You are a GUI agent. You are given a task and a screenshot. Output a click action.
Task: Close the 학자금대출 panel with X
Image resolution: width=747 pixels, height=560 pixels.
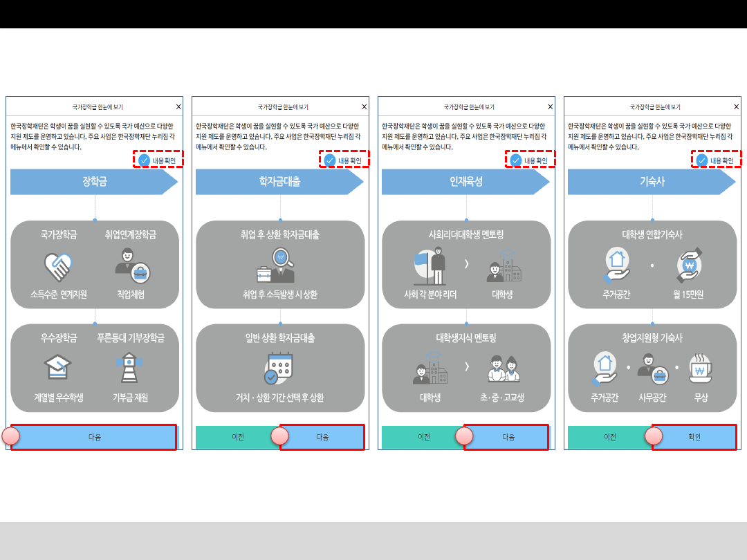point(365,106)
